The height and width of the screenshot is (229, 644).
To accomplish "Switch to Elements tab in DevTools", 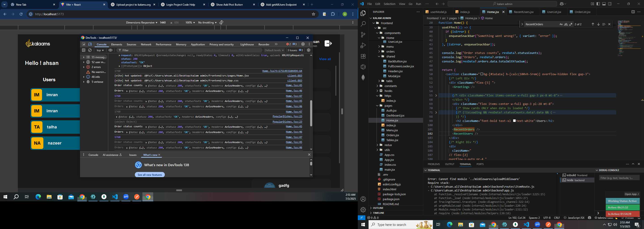I will [x=117, y=44].
